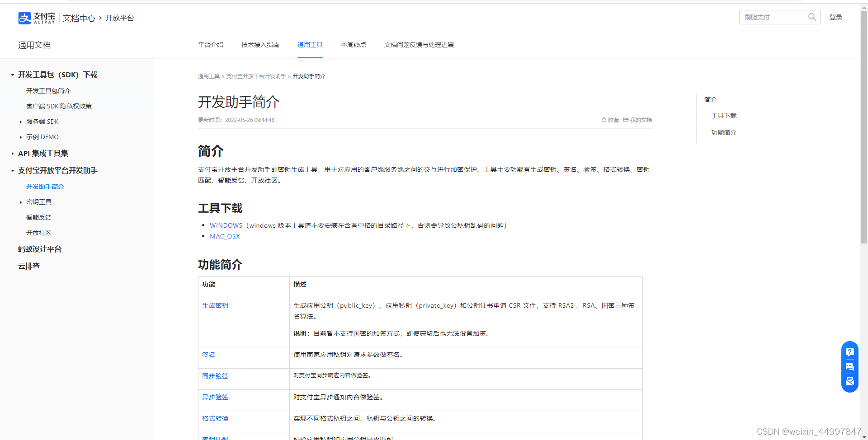Viewport: 868px width, 440px height.
Task: Collapse the 支付宝开放平台开发助手 section
Action: coord(13,171)
